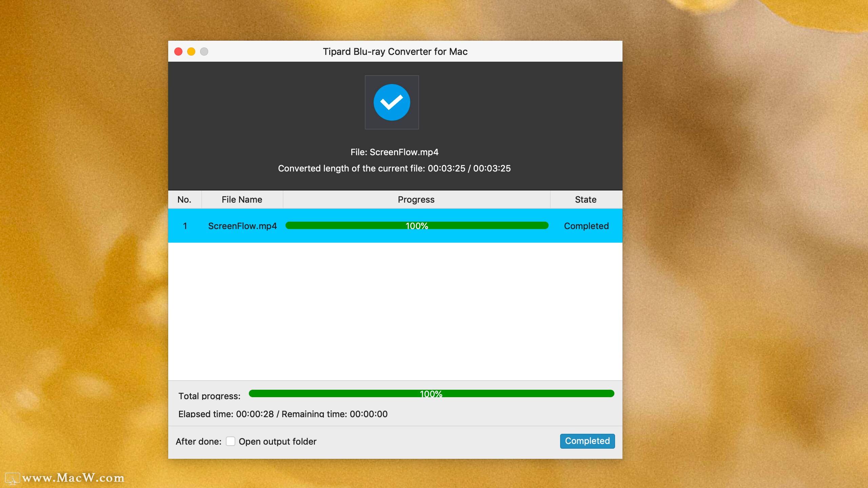The height and width of the screenshot is (488, 868).
Task: Click the File Name column header
Action: [242, 200]
